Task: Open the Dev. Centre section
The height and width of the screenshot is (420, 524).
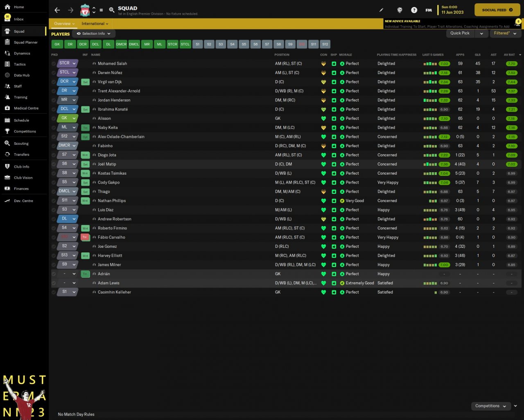Action: point(23,201)
